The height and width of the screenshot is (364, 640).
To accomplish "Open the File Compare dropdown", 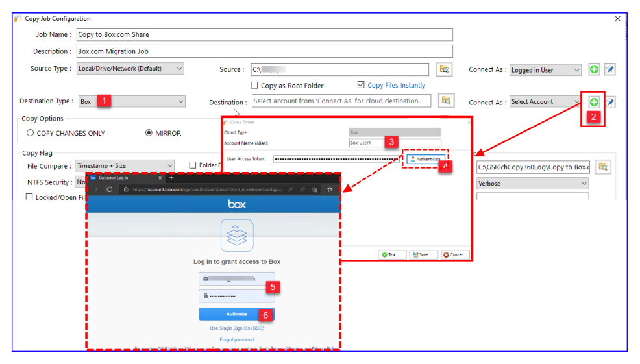I will (x=125, y=165).
